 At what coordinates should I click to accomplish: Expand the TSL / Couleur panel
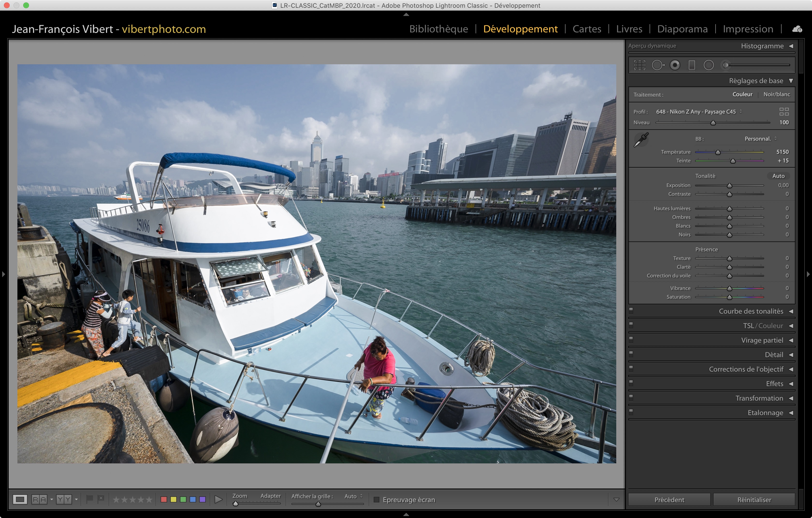pos(763,325)
